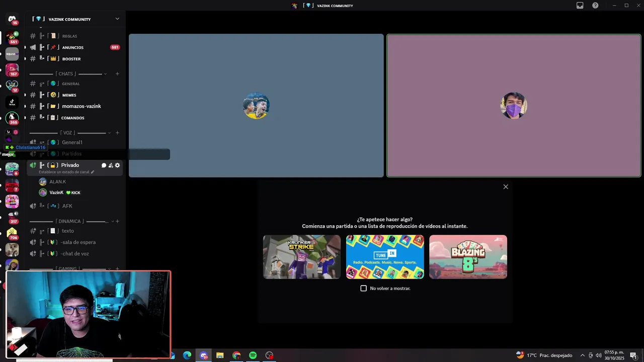Open the Discord help icon

coord(595,6)
